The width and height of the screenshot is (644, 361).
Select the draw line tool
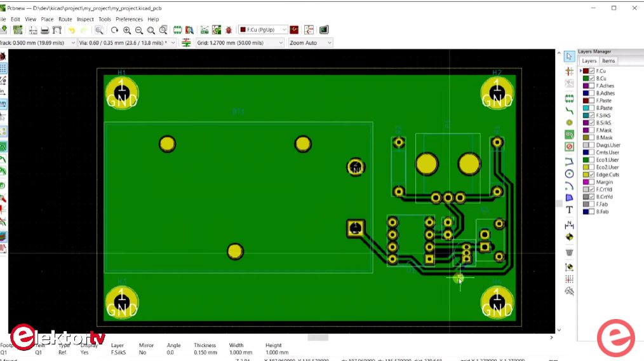569,161
